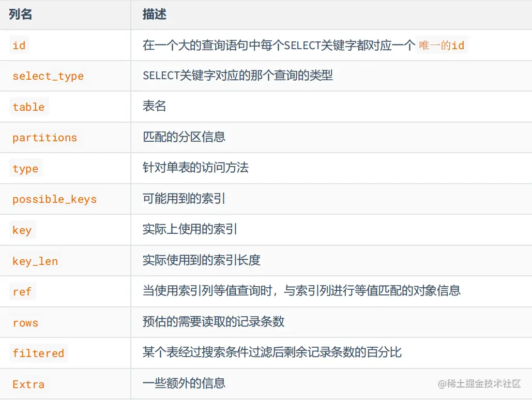Screen dimensions: 532x400
Task: Select the 'type' code cell
Action: (26, 168)
